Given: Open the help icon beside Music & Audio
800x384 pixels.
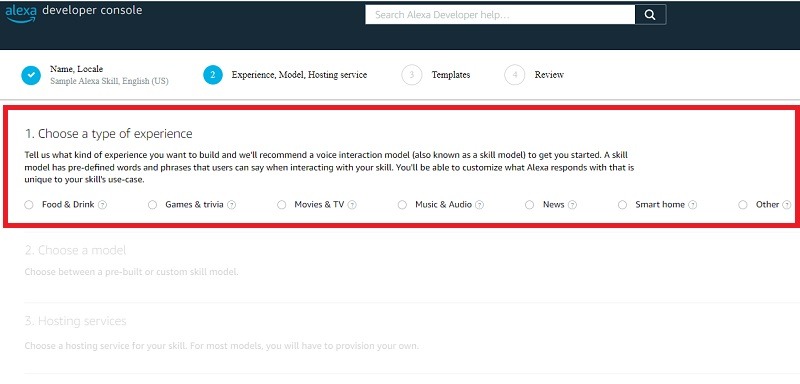Looking at the screenshot, I should click(x=479, y=205).
